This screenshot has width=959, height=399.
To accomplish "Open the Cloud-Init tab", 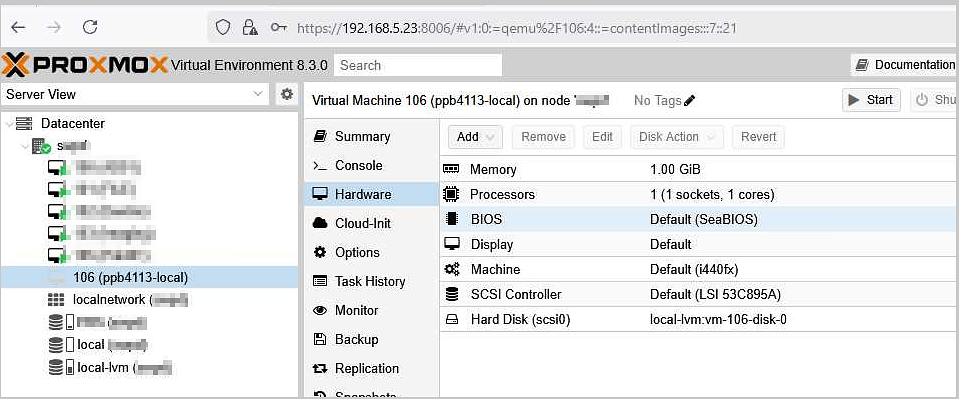I will click(362, 223).
